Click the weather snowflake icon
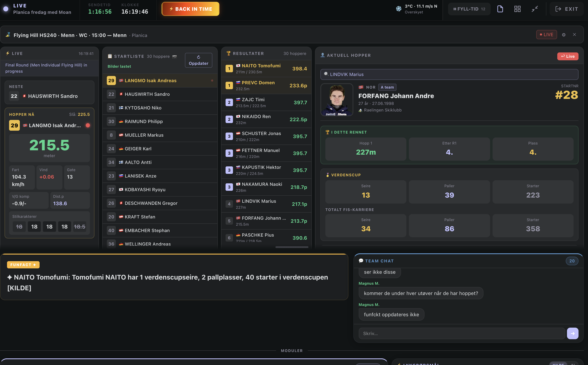The image size is (588, 365). 399,9
